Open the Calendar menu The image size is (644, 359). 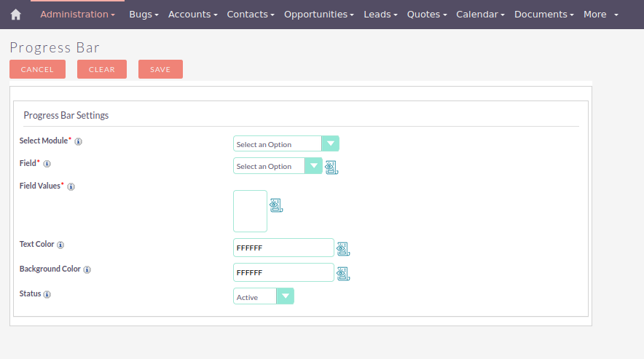pyautogui.click(x=480, y=15)
